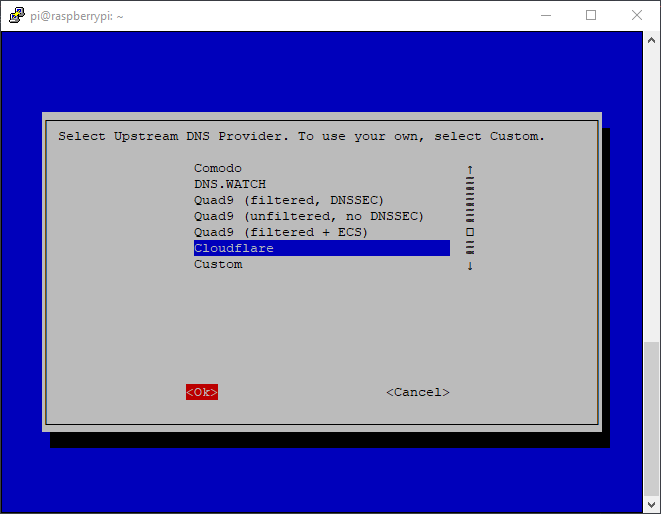Open the PuTTY icon system menu
661x514 pixels.
coord(16,16)
